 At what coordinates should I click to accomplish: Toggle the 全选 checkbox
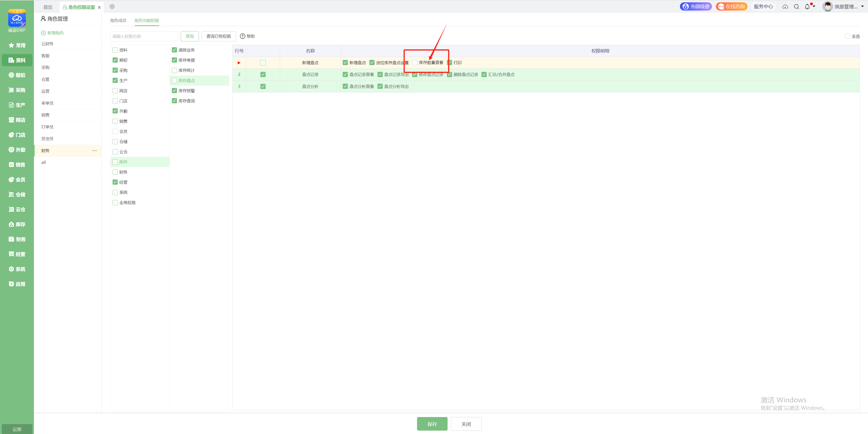(847, 36)
